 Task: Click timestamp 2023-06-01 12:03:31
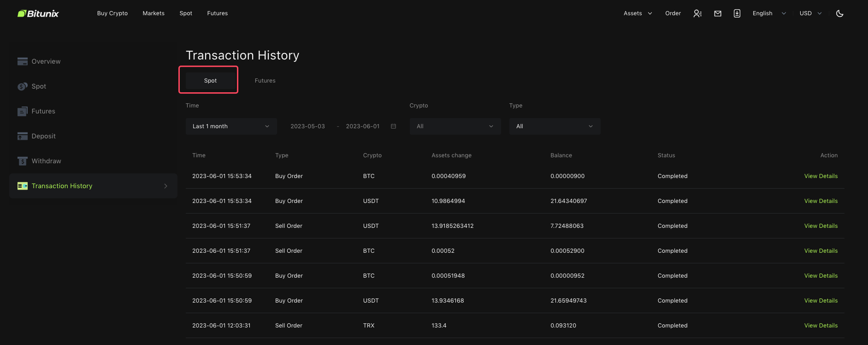(x=221, y=326)
